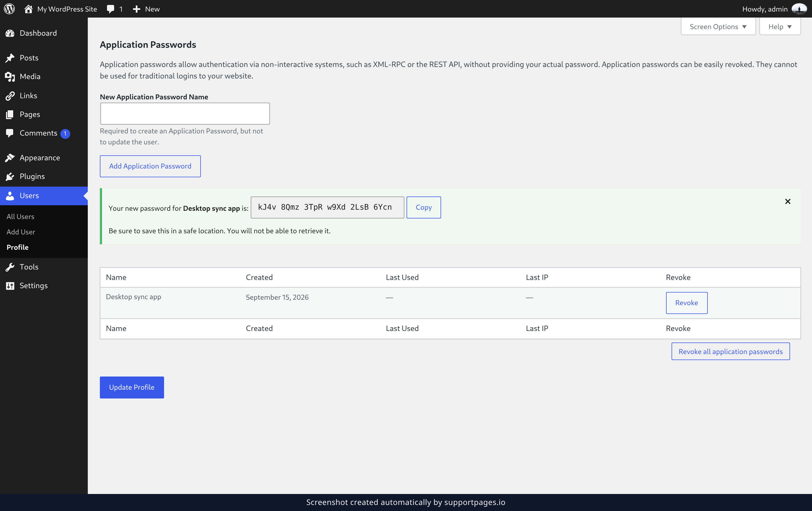Viewport: 812px width, 511px height.
Task: Click the plus New icon in admin bar
Action: pos(136,9)
